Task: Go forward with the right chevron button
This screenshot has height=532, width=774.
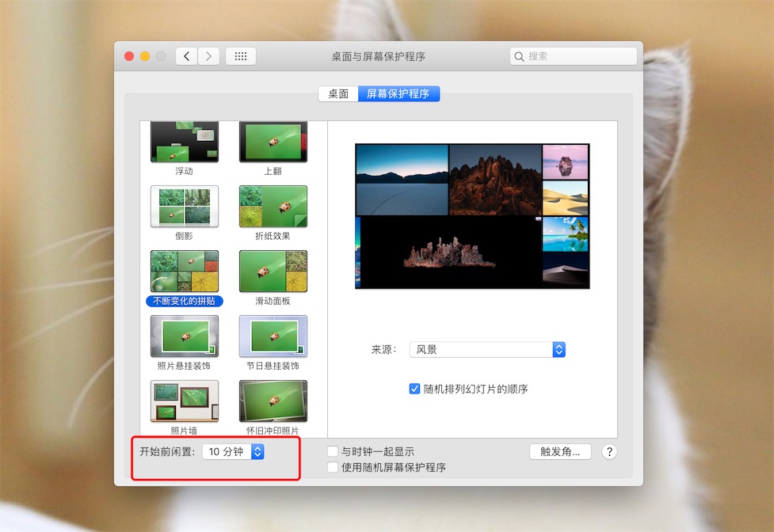Action: pos(209,56)
